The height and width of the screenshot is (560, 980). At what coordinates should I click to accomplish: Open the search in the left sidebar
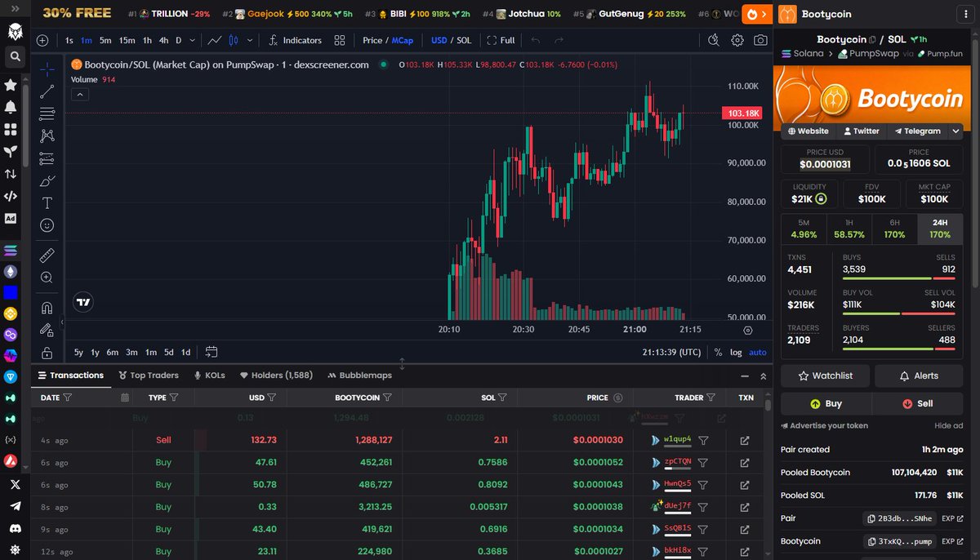(15, 56)
